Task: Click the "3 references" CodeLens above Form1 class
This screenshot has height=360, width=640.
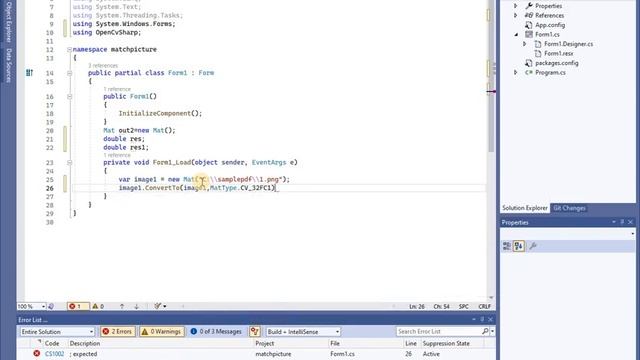Action: 103,65
